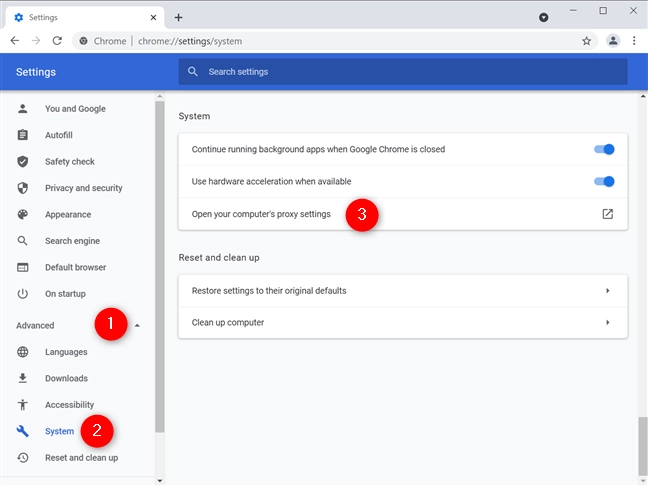This screenshot has height=486, width=648.
Task: Click the You and Google person icon
Action: click(x=23, y=109)
